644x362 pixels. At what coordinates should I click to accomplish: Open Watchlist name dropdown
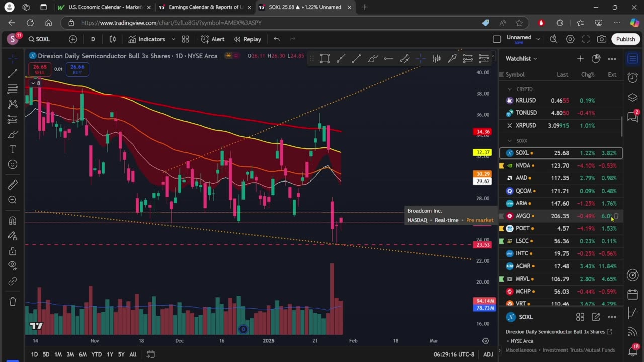521,59
